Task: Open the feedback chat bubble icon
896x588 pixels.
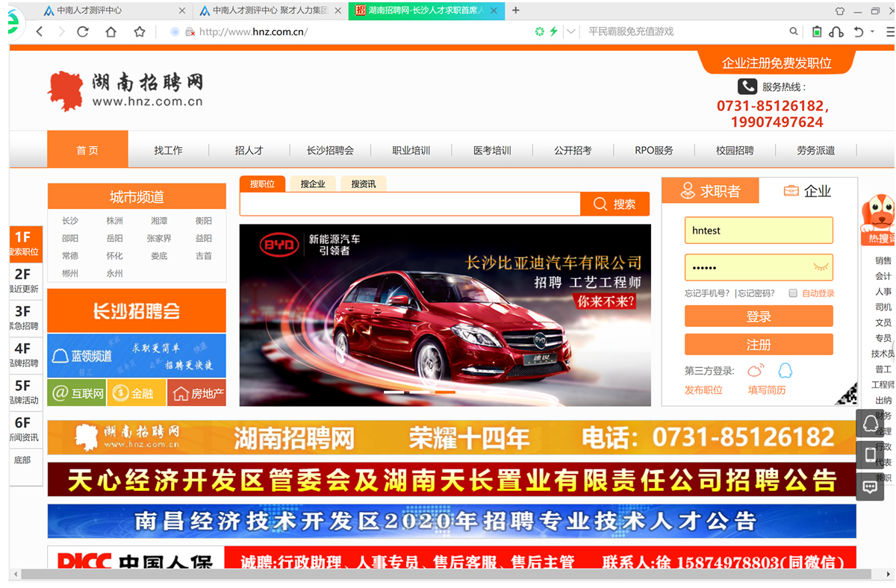Action: tap(870, 486)
